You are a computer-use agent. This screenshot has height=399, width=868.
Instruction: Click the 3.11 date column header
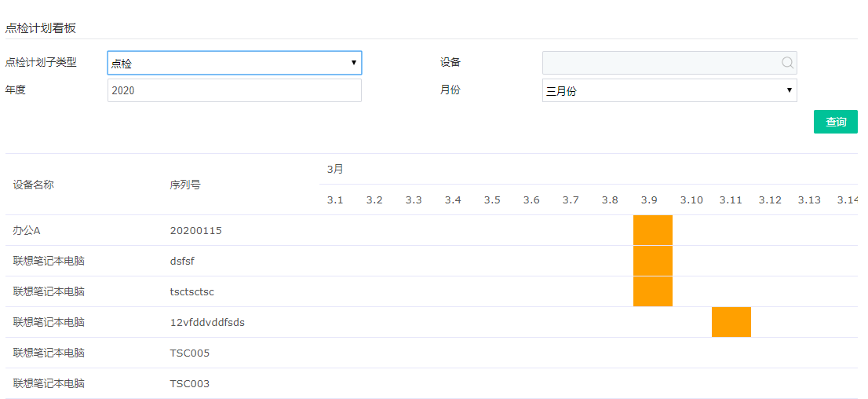(x=731, y=200)
